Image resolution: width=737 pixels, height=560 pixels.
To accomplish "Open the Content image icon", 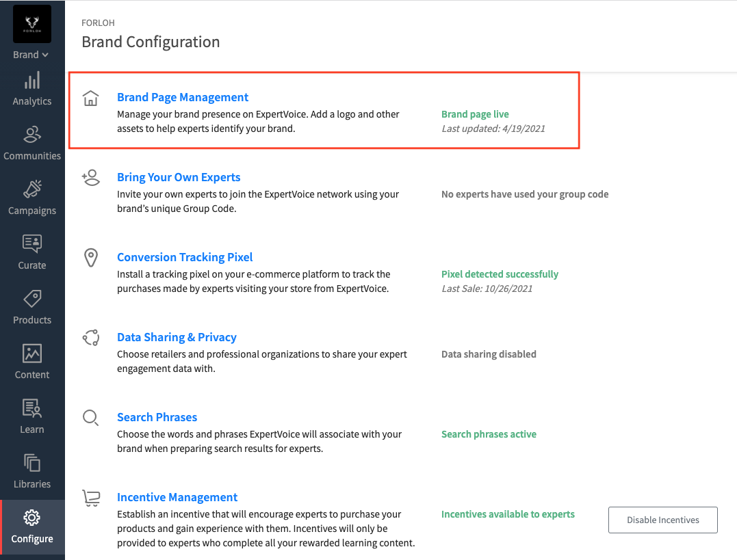I will [32, 354].
